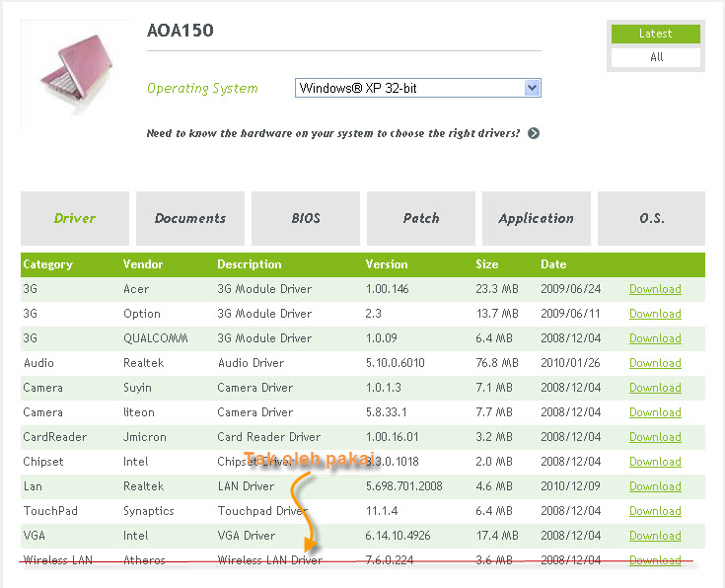Click the 23.3 MB size cell
Screen dimensions: 725x588
click(497, 289)
